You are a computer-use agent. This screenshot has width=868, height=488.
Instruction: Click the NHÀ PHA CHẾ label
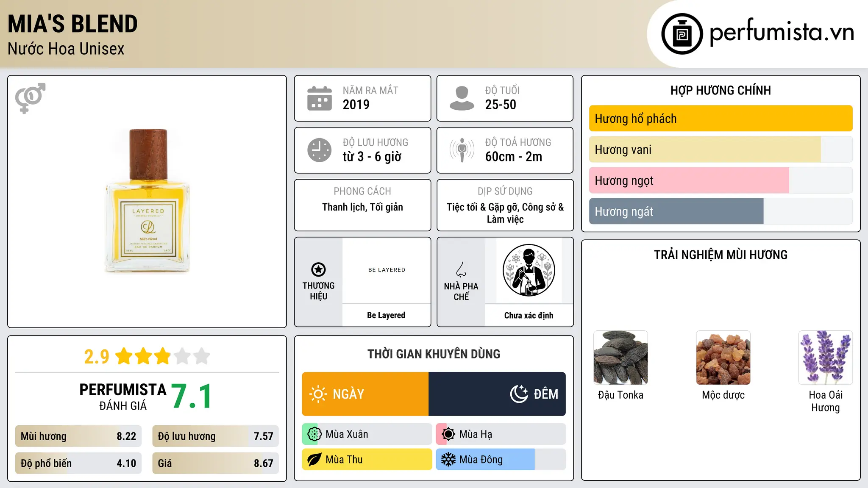click(x=461, y=291)
